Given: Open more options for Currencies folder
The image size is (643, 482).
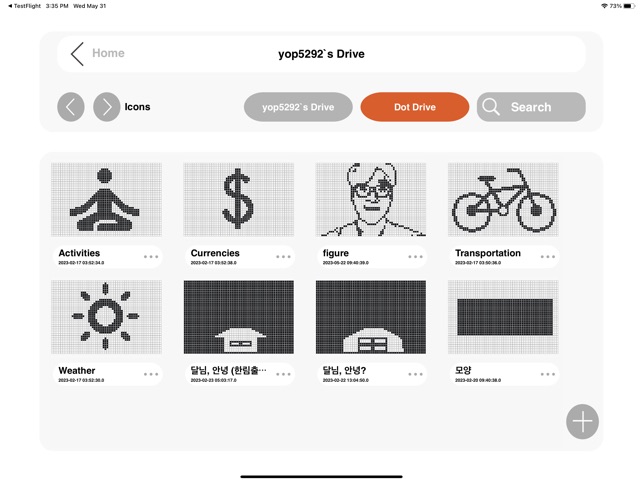Looking at the screenshot, I should point(283,257).
